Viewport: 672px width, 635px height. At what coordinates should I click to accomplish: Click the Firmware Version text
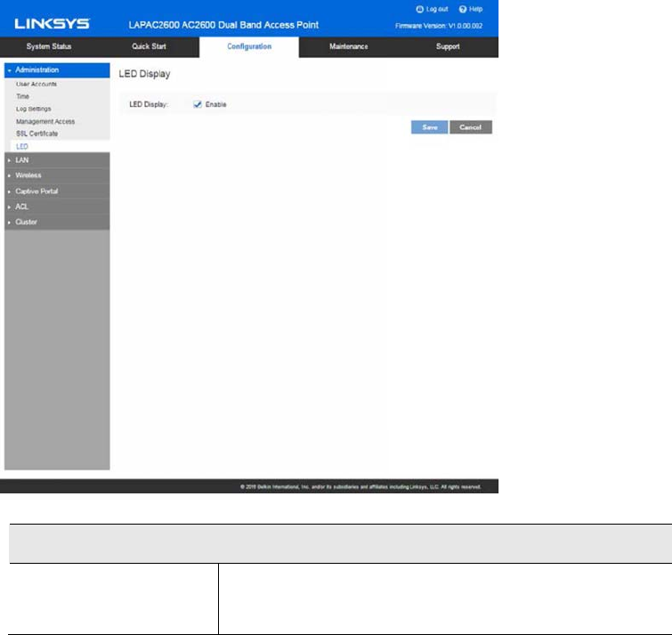click(439, 26)
